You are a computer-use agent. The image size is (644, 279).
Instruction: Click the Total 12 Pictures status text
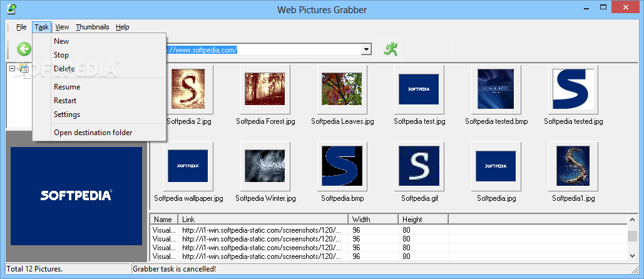point(34,269)
